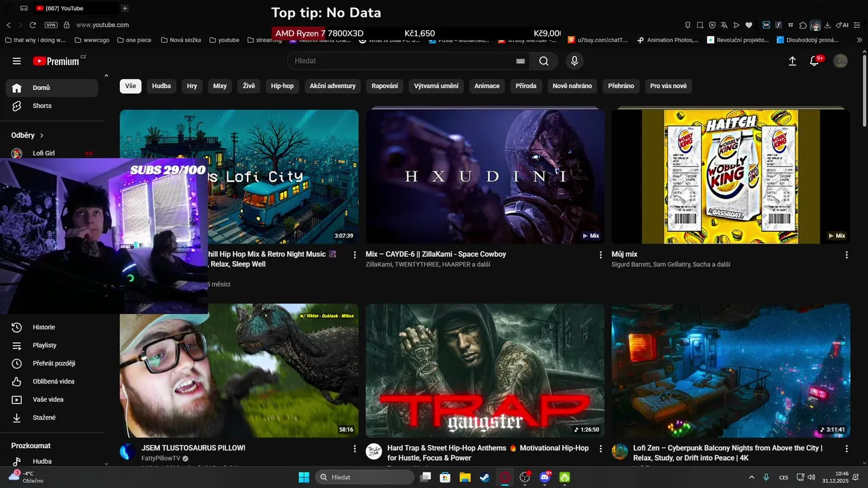Click the pin icon in address bar
868x488 pixels.
688,25
